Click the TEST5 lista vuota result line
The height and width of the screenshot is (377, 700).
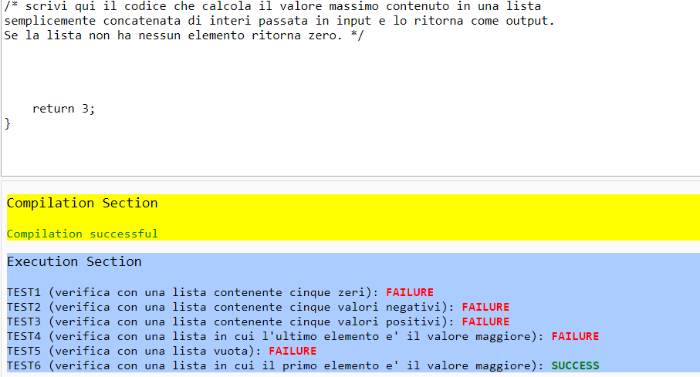162,351
